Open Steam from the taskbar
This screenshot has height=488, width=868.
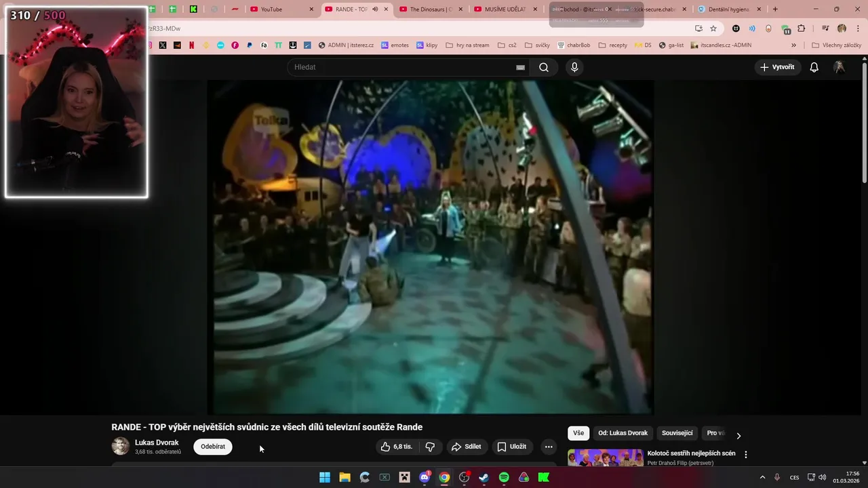click(x=484, y=477)
